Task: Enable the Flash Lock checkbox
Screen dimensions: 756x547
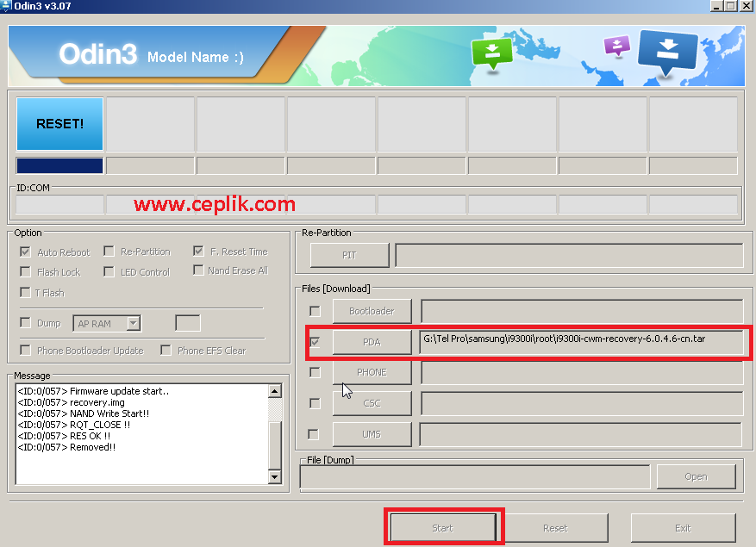Action: pyautogui.click(x=25, y=271)
